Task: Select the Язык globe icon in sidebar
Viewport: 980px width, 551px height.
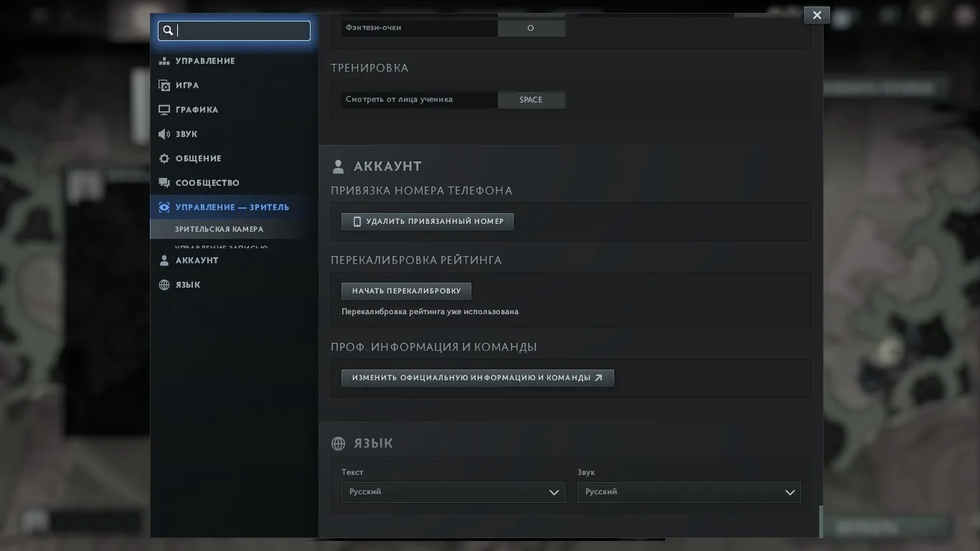Action: pos(164,285)
